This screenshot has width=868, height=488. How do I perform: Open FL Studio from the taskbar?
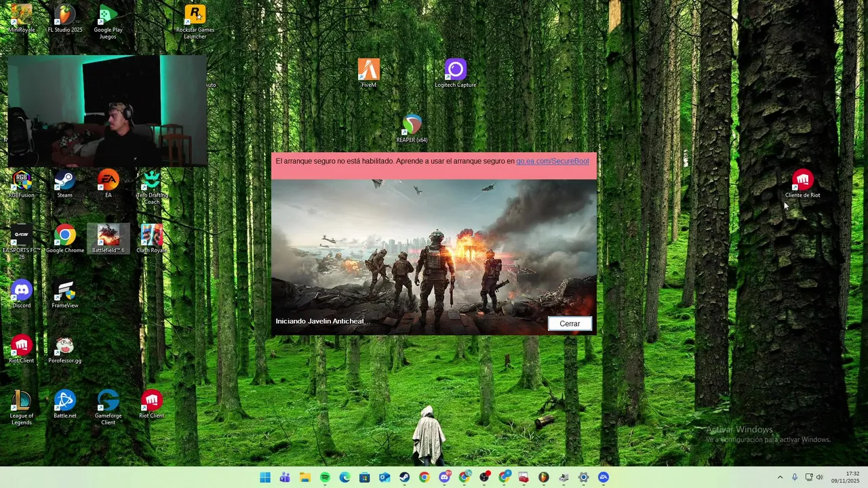click(x=543, y=477)
